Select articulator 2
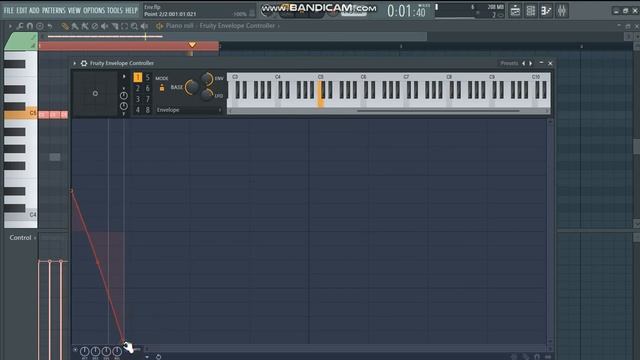 click(x=138, y=89)
